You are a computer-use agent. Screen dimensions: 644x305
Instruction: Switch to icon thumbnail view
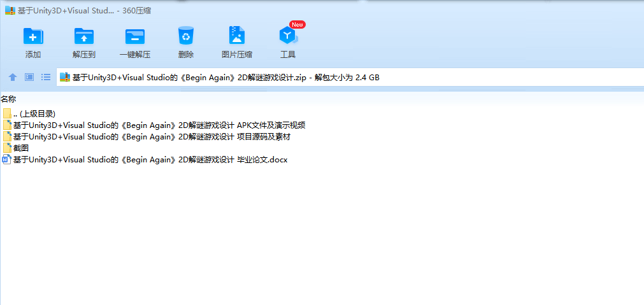click(x=29, y=77)
